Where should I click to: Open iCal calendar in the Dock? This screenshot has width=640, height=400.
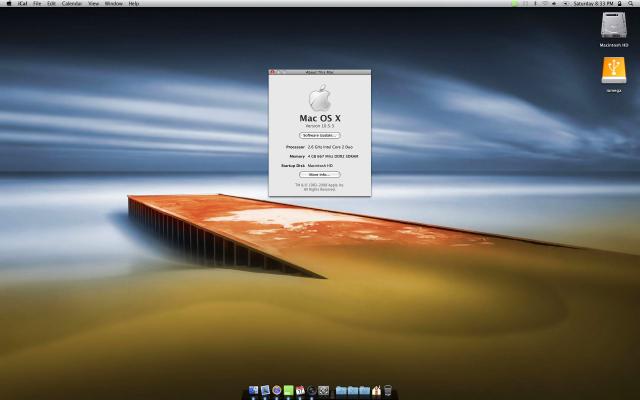(300, 391)
